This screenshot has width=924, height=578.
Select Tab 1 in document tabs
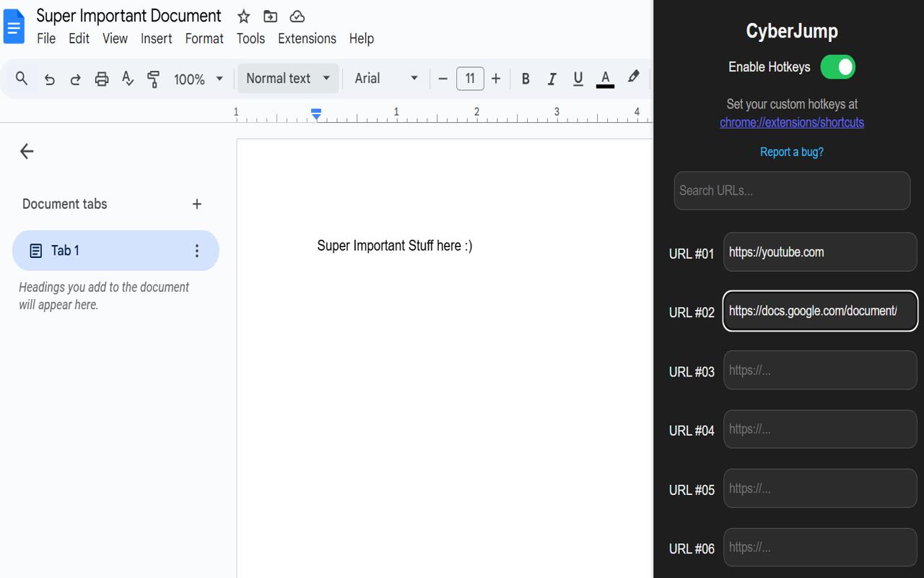pyautogui.click(x=115, y=251)
